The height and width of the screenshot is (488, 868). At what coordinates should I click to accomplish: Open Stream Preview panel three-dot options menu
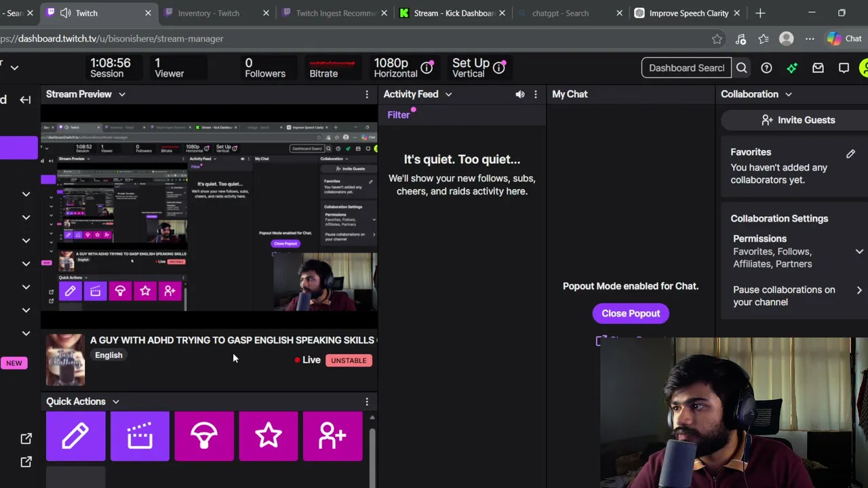[x=367, y=94]
